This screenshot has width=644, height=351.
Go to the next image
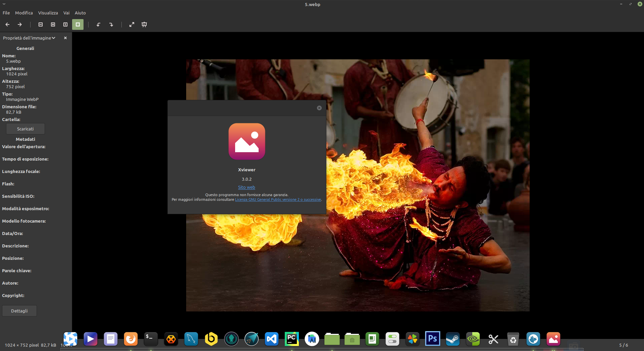point(19,24)
